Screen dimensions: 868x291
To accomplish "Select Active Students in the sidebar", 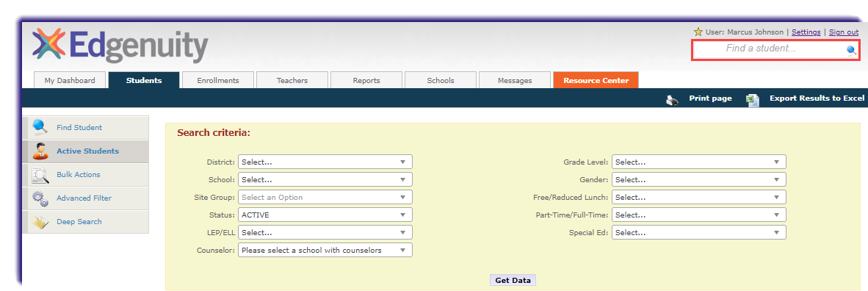I will pyautogui.click(x=86, y=151).
